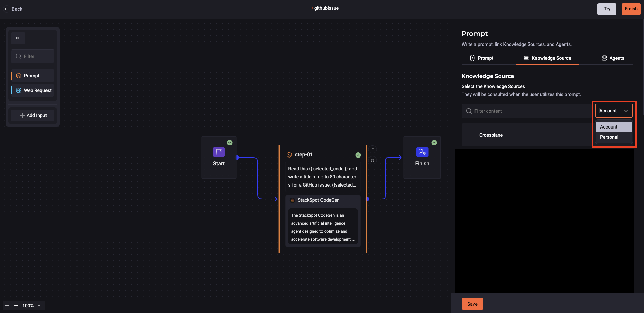The height and width of the screenshot is (313, 644).
Task: Click the green check badge on Start node
Action: pyautogui.click(x=230, y=143)
